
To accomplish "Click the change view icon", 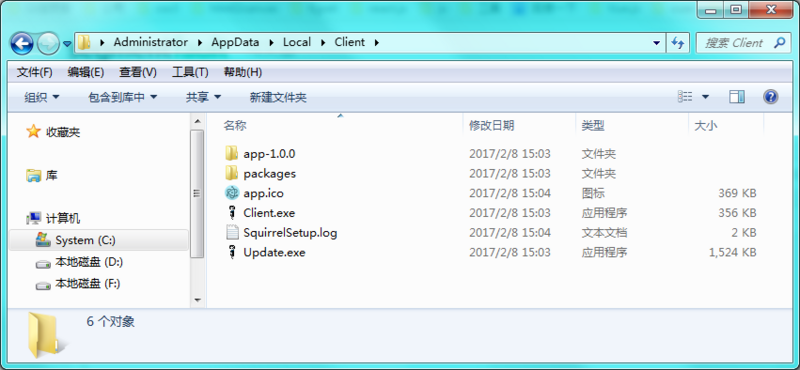I will click(x=685, y=97).
